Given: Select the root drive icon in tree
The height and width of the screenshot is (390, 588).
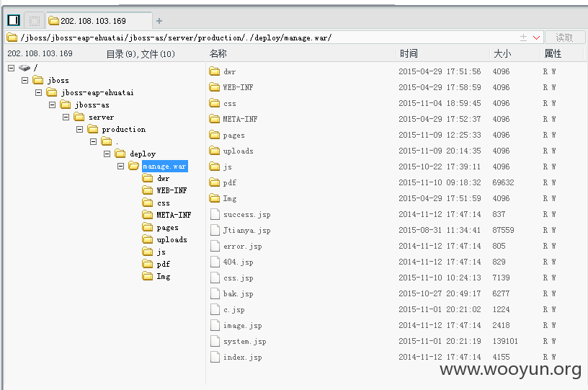Looking at the screenshot, I should [24, 68].
